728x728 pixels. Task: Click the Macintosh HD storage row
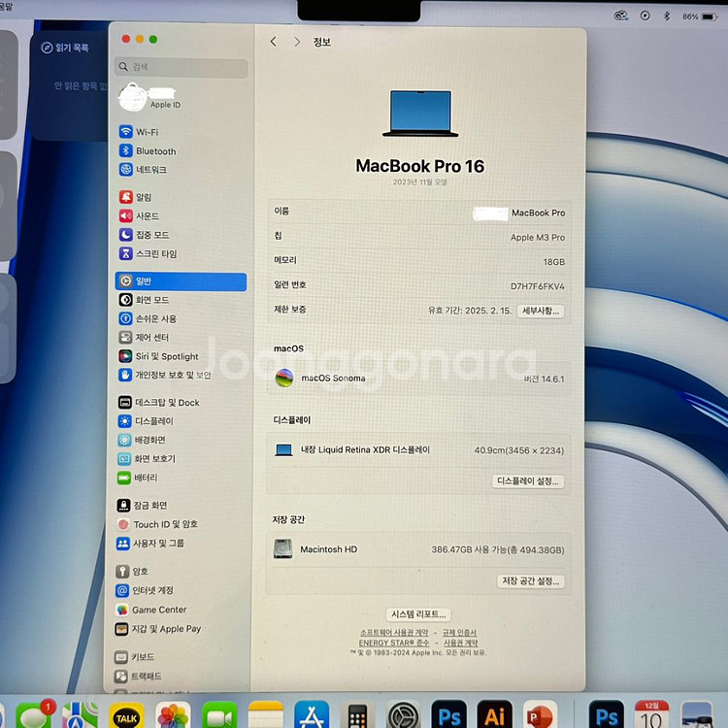click(x=418, y=549)
